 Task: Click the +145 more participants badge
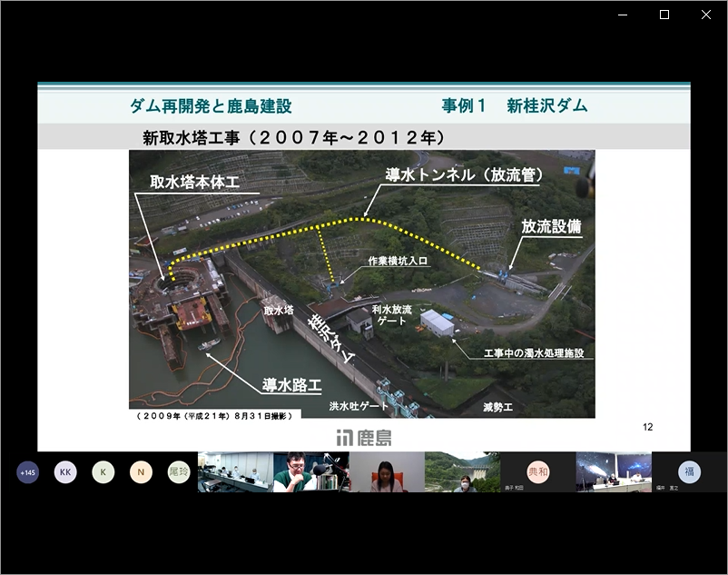[x=27, y=472]
